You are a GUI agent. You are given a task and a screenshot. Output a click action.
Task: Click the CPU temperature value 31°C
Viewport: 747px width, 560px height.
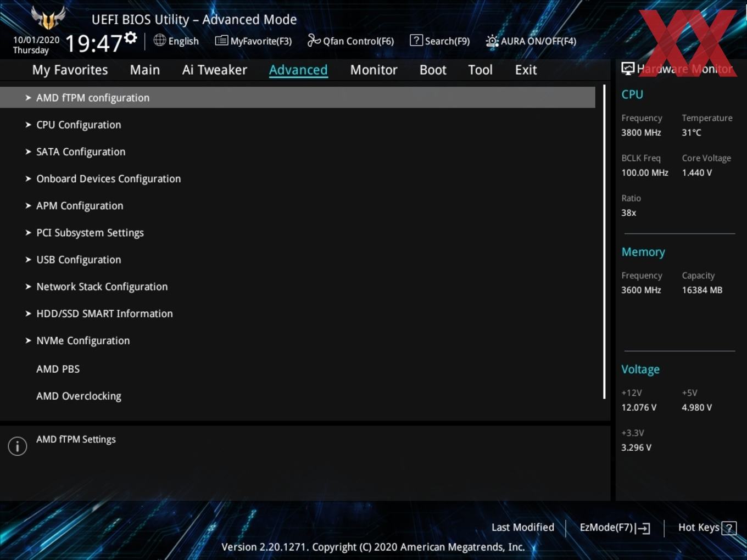coord(692,132)
